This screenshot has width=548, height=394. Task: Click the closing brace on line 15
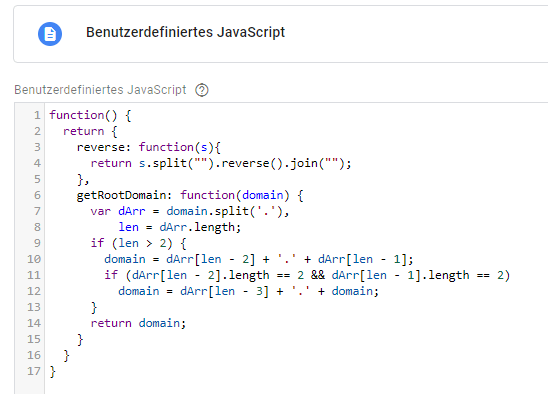[x=80, y=340]
